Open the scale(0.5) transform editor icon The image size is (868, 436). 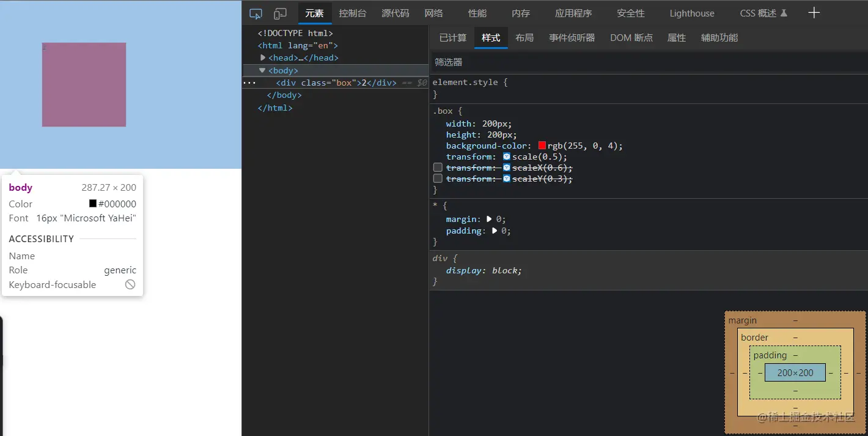[x=506, y=157]
